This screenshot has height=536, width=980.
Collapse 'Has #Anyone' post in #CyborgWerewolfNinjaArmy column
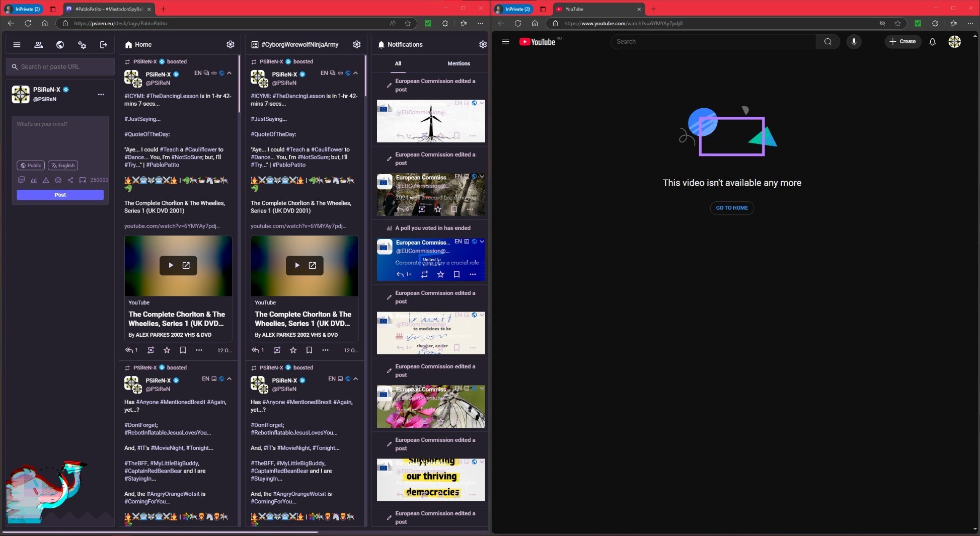pos(356,379)
